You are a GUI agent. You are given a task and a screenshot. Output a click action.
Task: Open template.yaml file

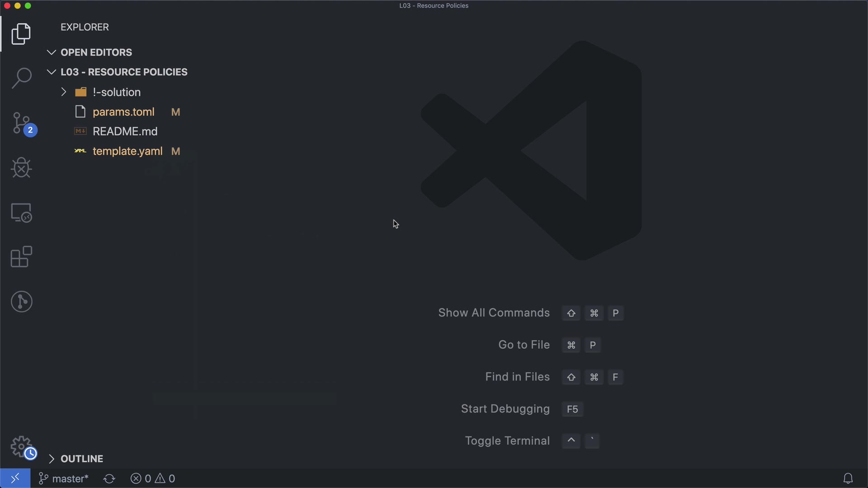tap(127, 151)
